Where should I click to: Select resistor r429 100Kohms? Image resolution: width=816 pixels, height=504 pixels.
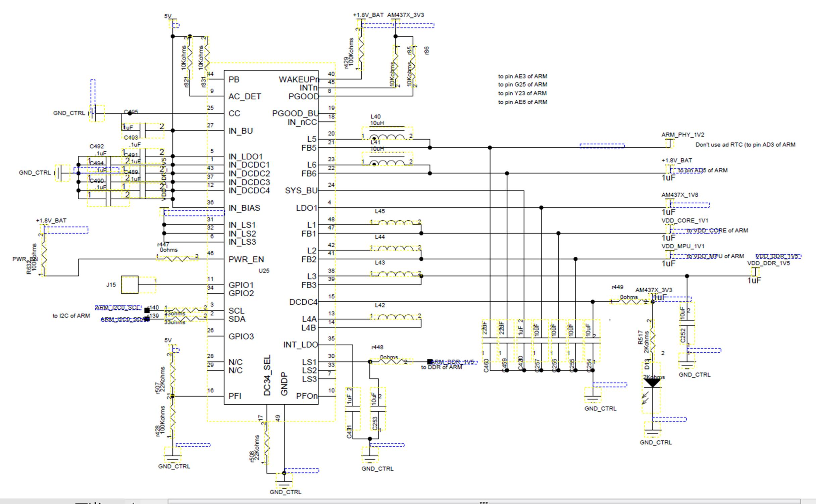(361, 49)
